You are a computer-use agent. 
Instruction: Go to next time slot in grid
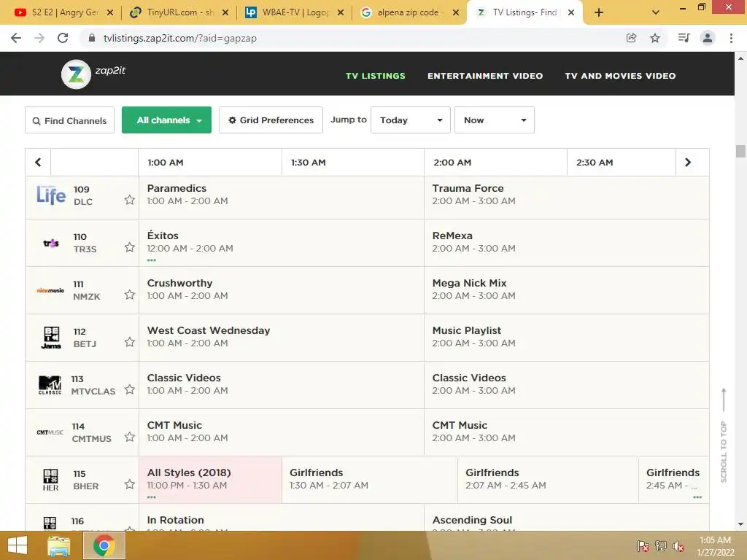click(x=687, y=163)
